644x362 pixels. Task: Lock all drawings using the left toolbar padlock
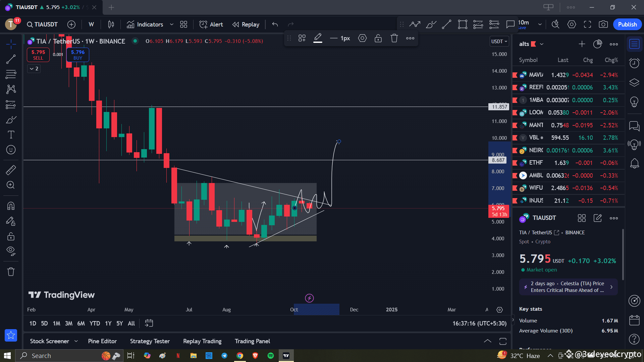[11, 236]
